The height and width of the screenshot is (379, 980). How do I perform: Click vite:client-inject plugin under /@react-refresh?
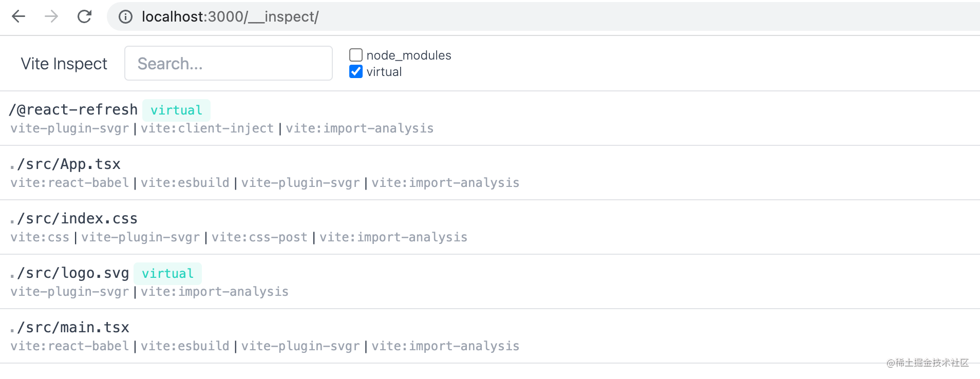207,128
